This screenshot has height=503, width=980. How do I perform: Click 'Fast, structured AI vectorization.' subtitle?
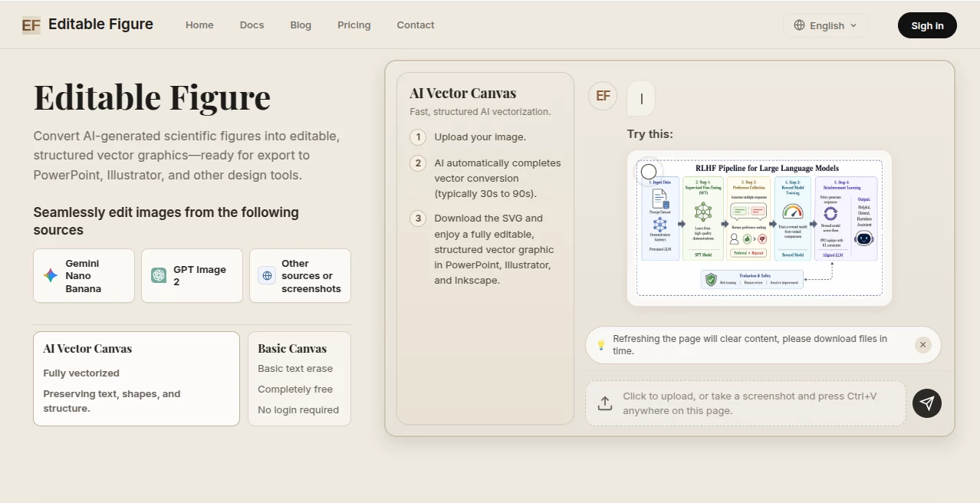[480, 112]
